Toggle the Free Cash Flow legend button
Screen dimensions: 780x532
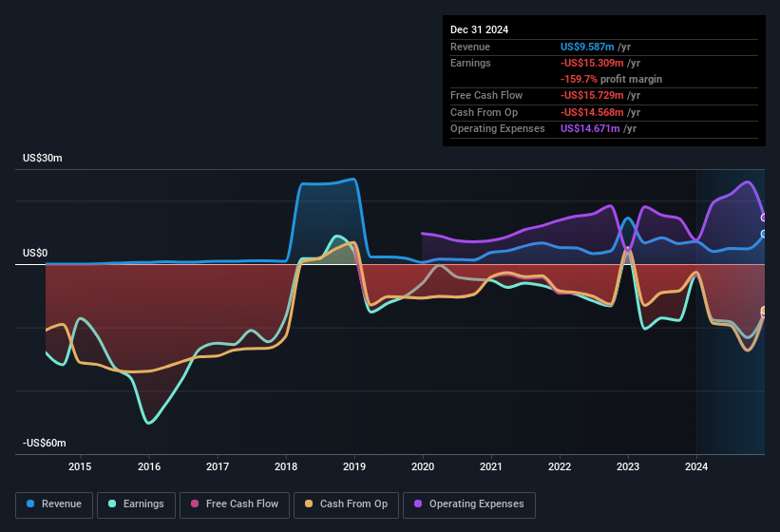[235, 504]
